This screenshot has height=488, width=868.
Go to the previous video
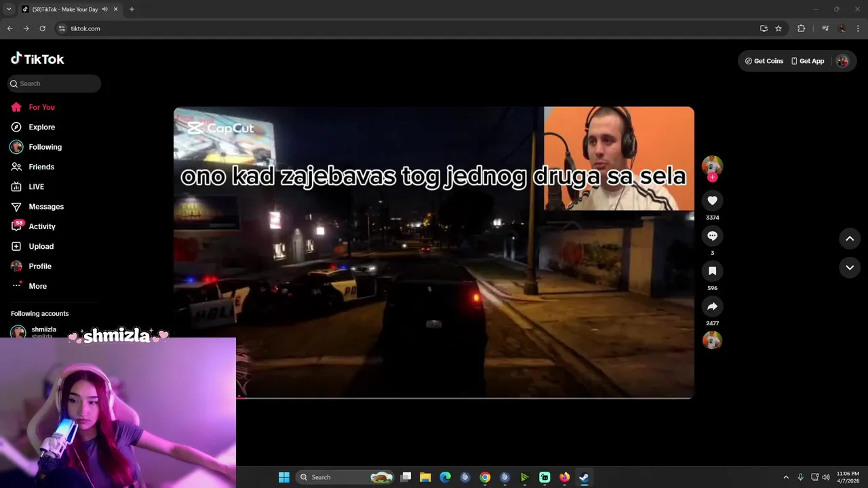coord(850,239)
